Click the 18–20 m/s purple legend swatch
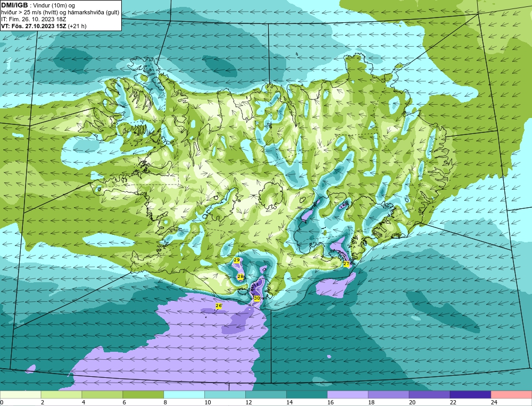Viewport: 532px width, 406px height. coord(388,395)
